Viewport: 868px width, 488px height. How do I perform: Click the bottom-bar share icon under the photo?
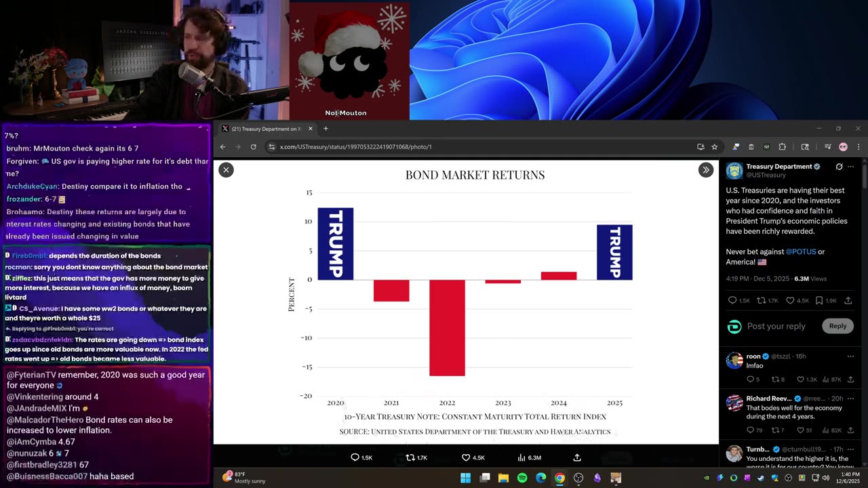point(577,457)
